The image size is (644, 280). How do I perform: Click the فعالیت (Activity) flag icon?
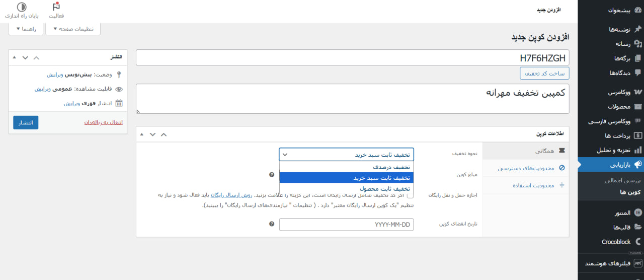pos(56,8)
